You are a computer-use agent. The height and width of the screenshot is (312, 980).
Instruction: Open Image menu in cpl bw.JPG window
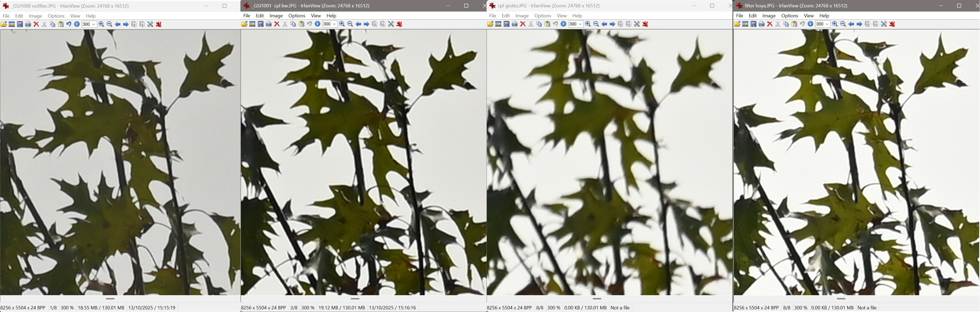coord(276,15)
